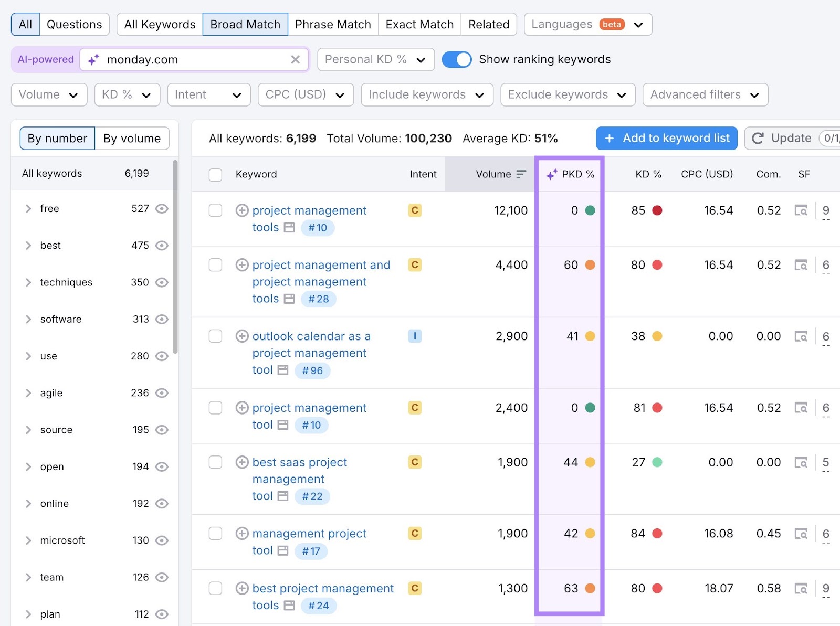This screenshot has height=626, width=840.
Task: Open Include keywords dropdown
Action: point(427,95)
